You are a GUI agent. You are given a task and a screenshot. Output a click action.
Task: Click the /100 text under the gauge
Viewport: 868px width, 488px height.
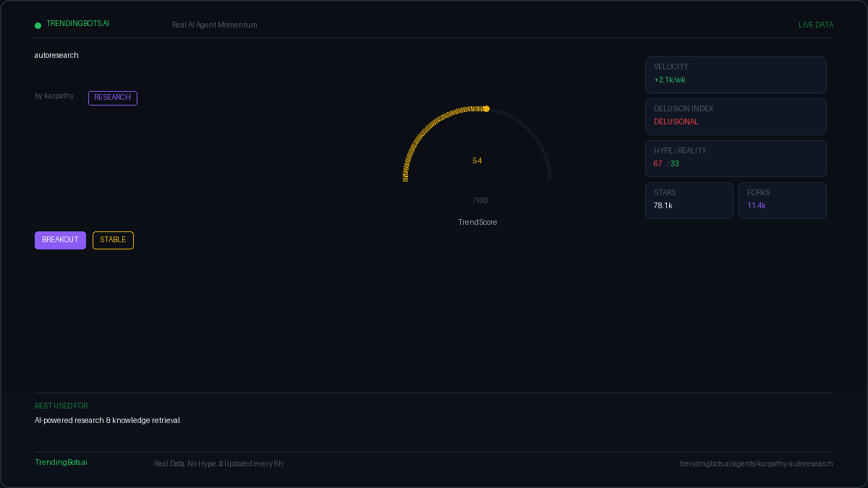480,201
